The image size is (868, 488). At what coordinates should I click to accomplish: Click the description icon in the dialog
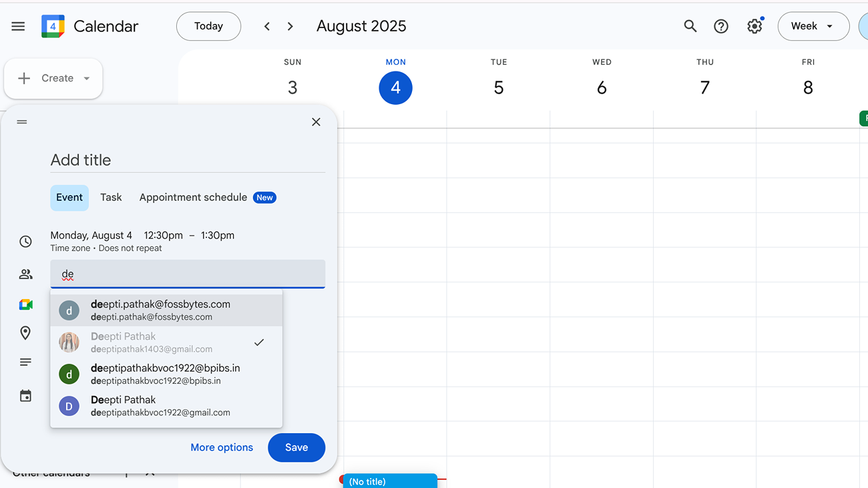pyautogui.click(x=25, y=362)
